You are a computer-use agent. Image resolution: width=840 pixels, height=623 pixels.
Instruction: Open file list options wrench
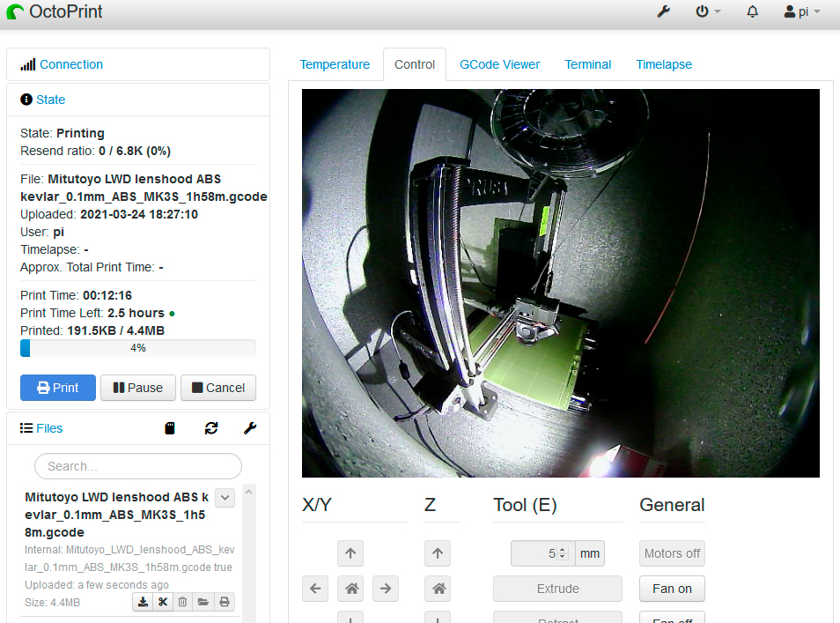pyautogui.click(x=250, y=428)
